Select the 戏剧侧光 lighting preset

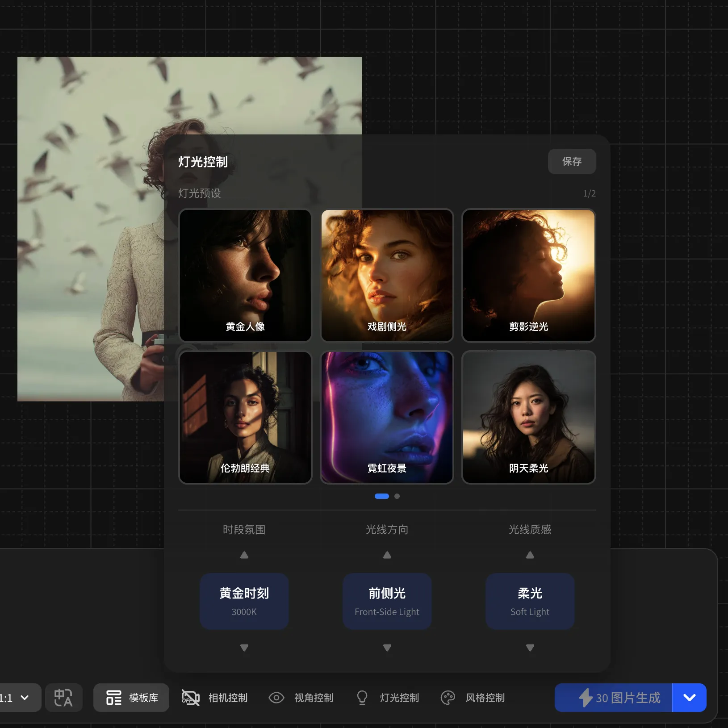(387, 276)
